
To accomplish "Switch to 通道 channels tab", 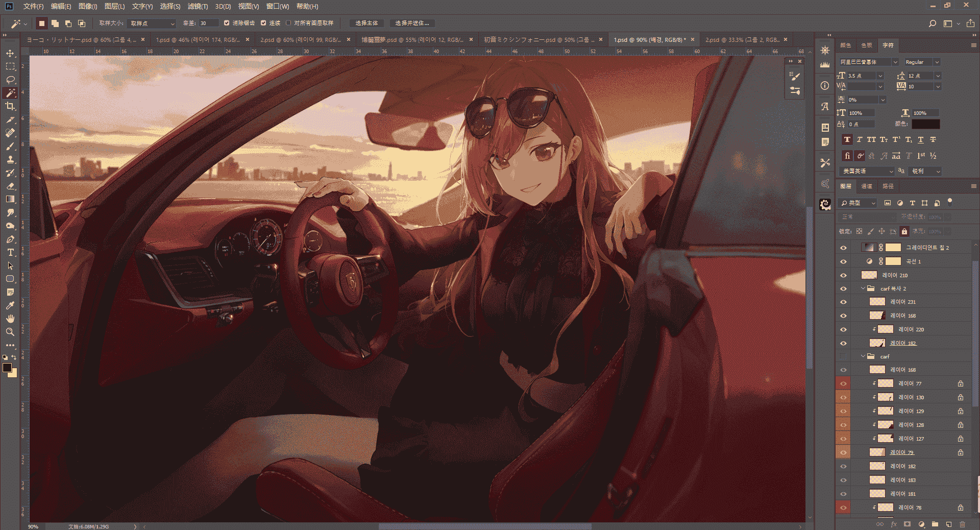I will click(867, 186).
